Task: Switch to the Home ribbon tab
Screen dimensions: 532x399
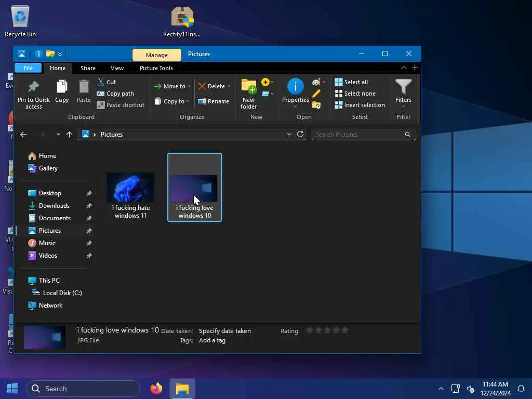Action: 58,68
